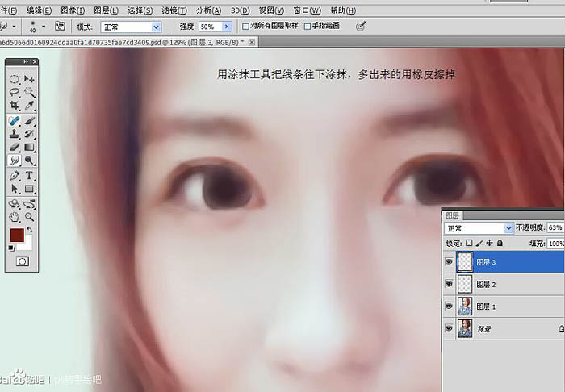Toggle lock transparent pixels
This screenshot has width=565, height=392.
(469, 243)
